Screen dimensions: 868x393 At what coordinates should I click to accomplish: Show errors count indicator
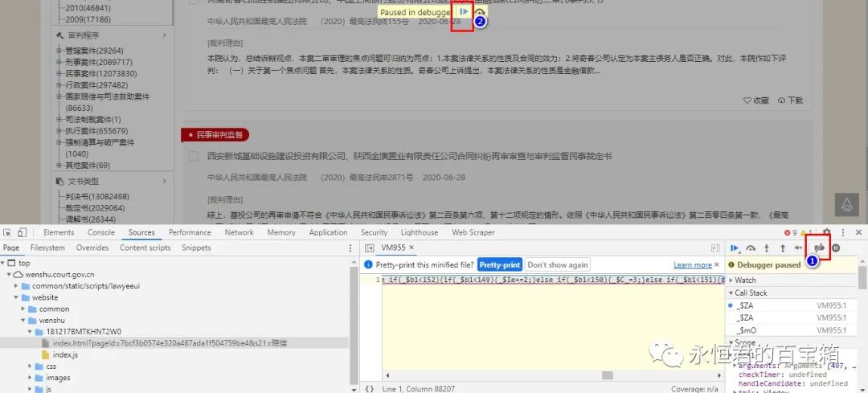pos(791,232)
